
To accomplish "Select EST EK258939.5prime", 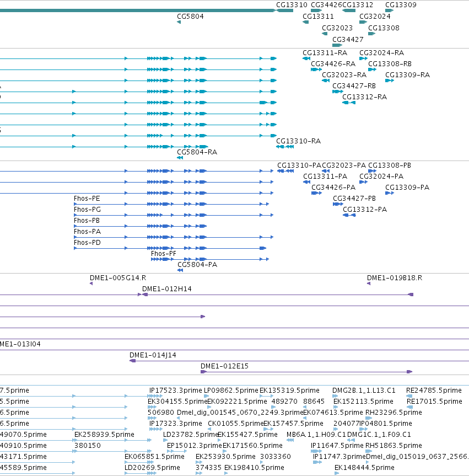I will [104, 435].
